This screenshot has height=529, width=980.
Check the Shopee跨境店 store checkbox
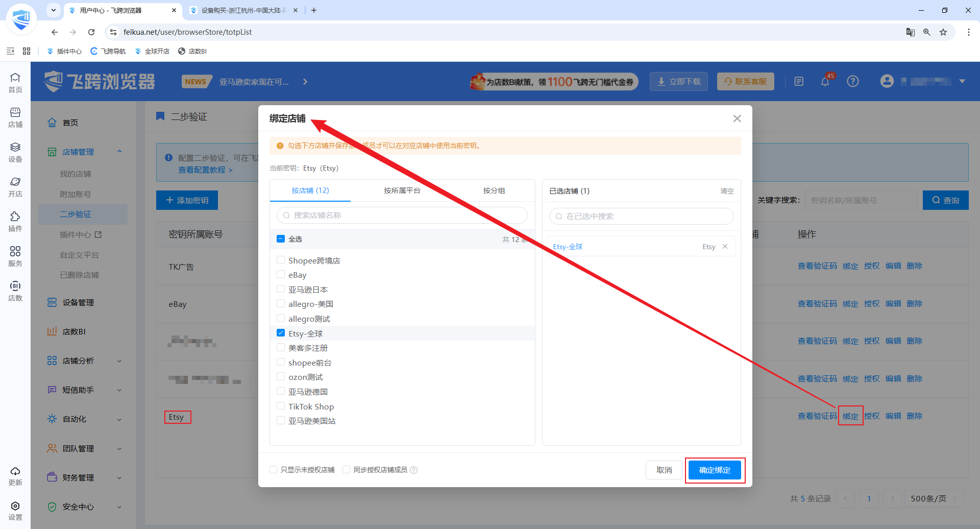(x=281, y=260)
